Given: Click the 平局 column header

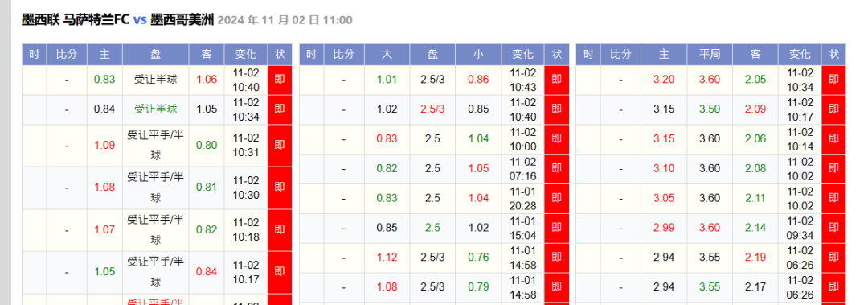Looking at the screenshot, I should point(710,55).
